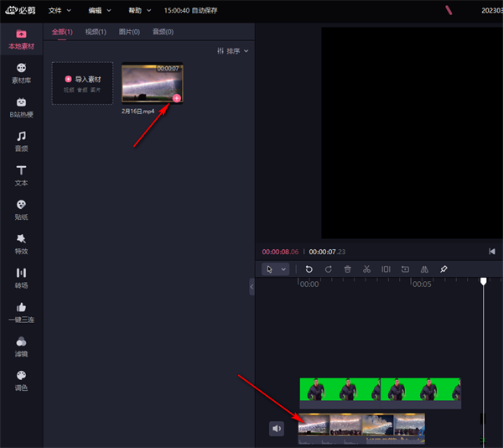Click the pin icon in timeline toolbar
Viewport: 503px width, 448px height.
coord(443,269)
